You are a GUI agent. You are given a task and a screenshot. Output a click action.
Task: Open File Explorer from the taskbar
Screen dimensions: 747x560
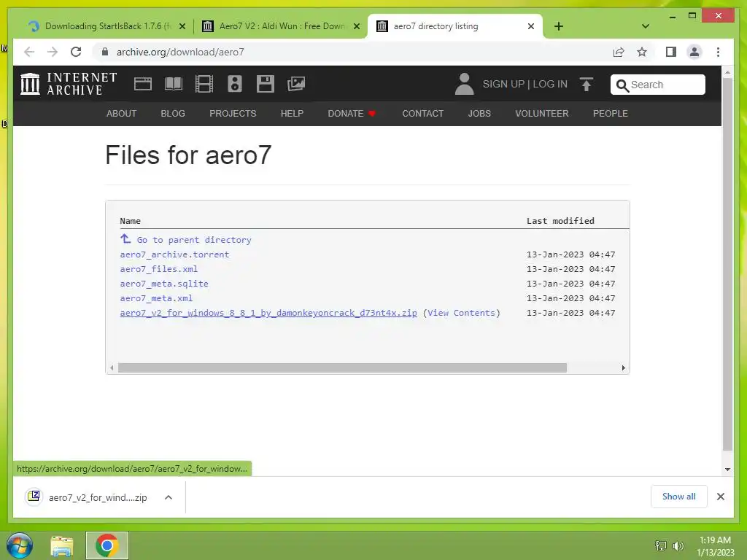(62, 546)
